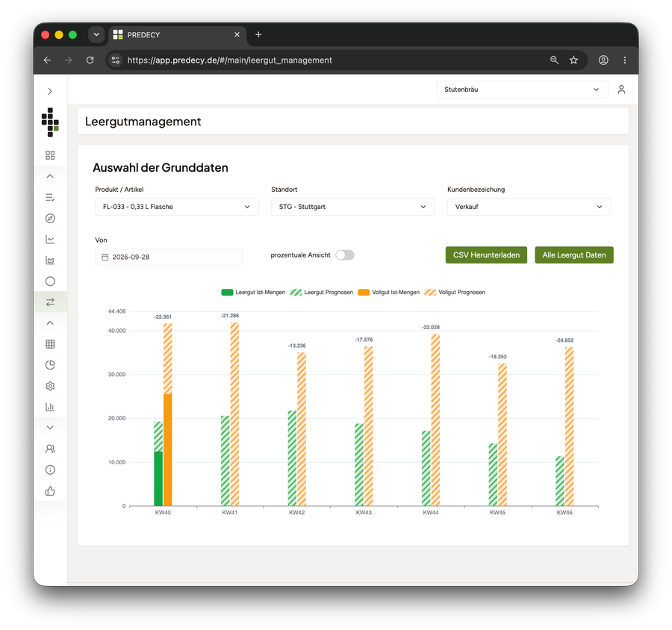
Task: Toggle Leergut Prognosen legend series
Action: (321, 293)
